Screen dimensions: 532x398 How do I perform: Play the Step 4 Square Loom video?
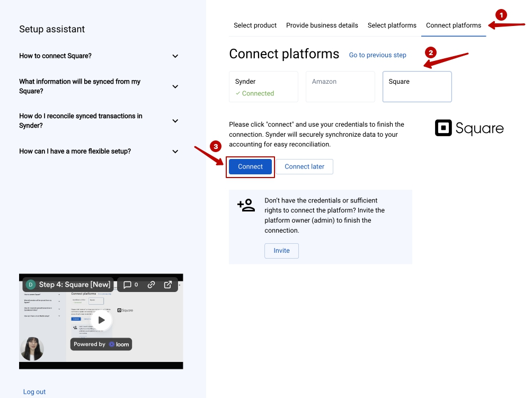(x=101, y=320)
